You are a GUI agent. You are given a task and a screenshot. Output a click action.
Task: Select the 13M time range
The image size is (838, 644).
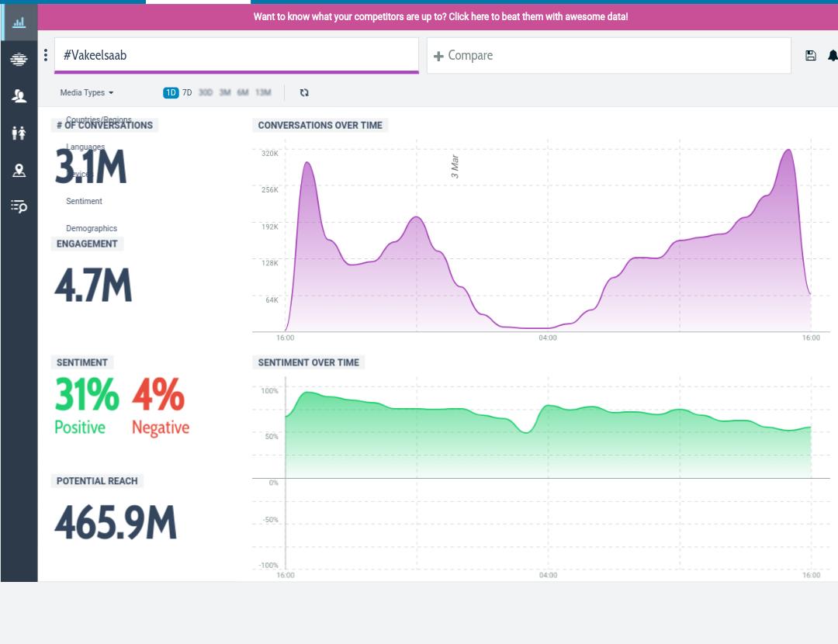(263, 92)
